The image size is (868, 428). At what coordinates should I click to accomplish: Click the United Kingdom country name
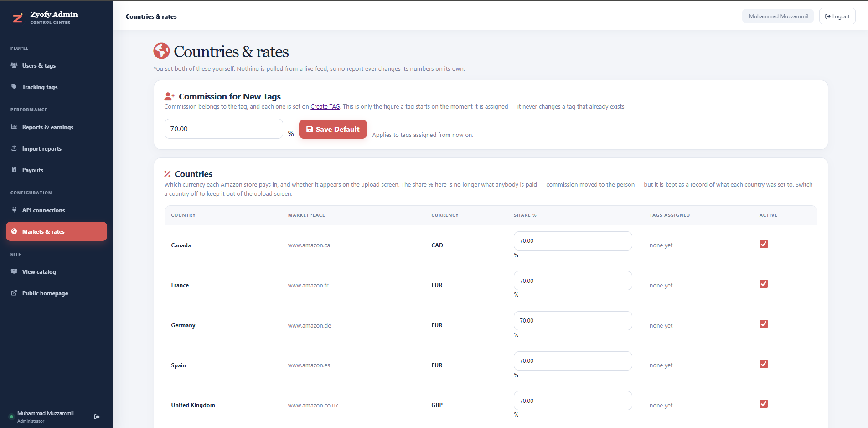point(193,405)
